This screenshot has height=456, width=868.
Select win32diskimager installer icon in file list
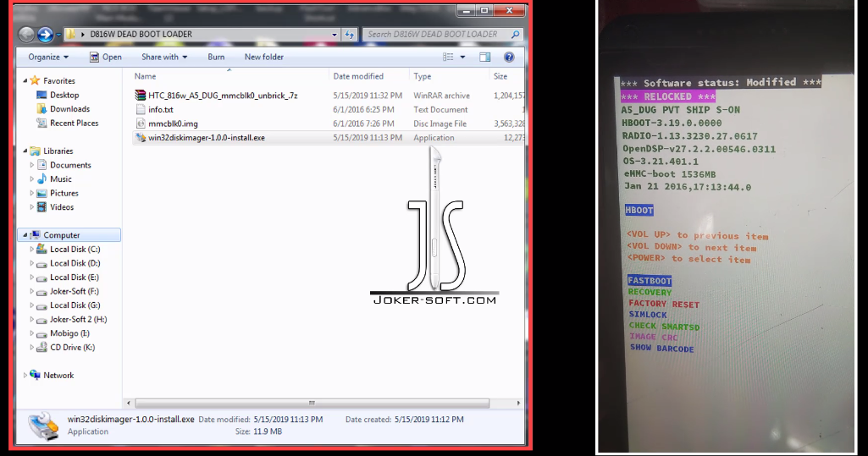141,138
